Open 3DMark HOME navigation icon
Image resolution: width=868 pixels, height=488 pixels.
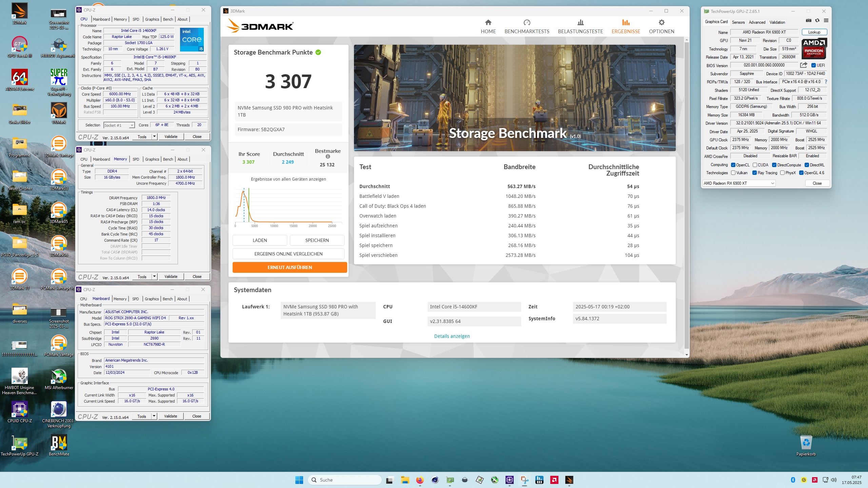pos(488,22)
